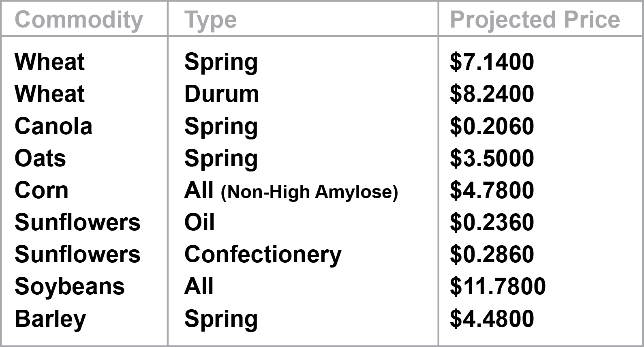644x347 pixels.
Task: Click the Soybeans commodity cell
Action: [70, 287]
